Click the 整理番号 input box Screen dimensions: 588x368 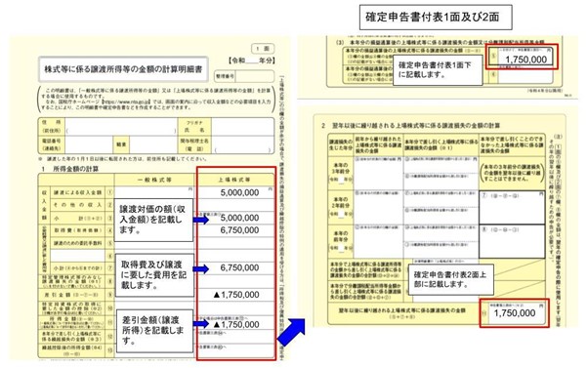pos(255,76)
